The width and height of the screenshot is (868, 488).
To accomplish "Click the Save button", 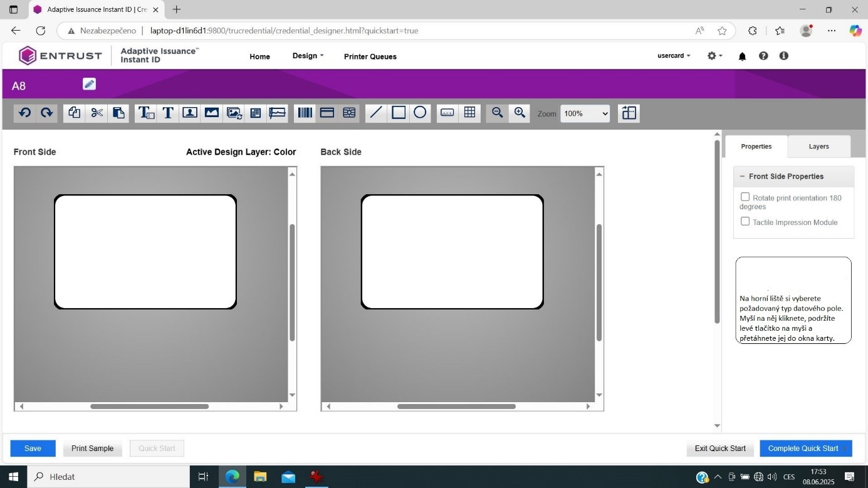I will pyautogui.click(x=33, y=449).
